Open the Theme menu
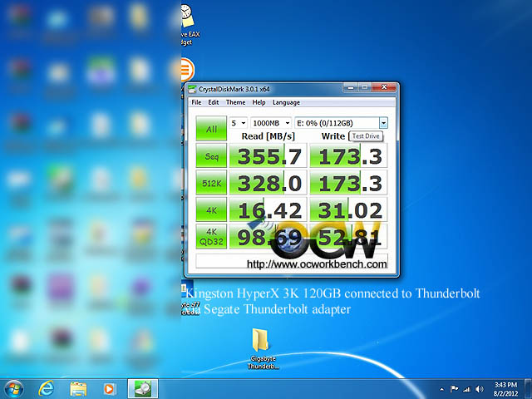The height and width of the screenshot is (399, 532). pos(235,102)
